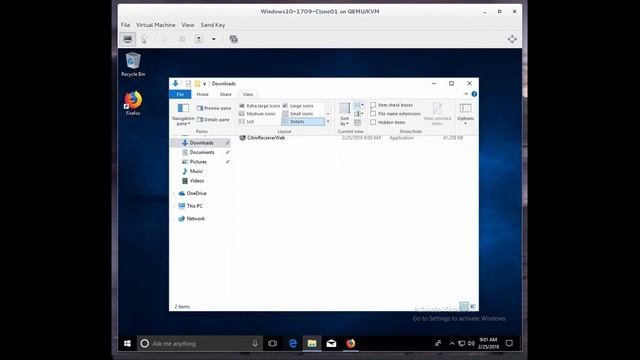Open the Recycle Bin desktop icon
This screenshot has height=360, width=640.
(x=133, y=64)
